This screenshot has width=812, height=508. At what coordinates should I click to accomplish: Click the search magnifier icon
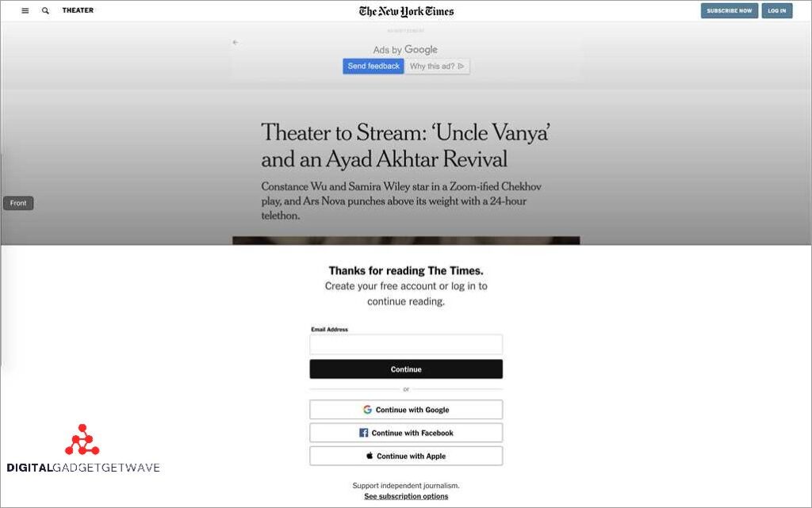(45, 11)
